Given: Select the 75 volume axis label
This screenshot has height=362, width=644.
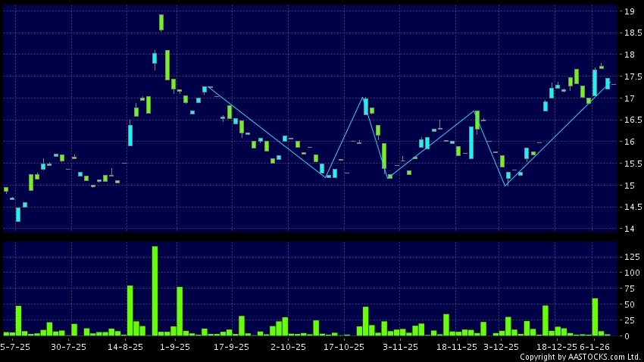Looking at the screenshot, I should click(629, 289).
